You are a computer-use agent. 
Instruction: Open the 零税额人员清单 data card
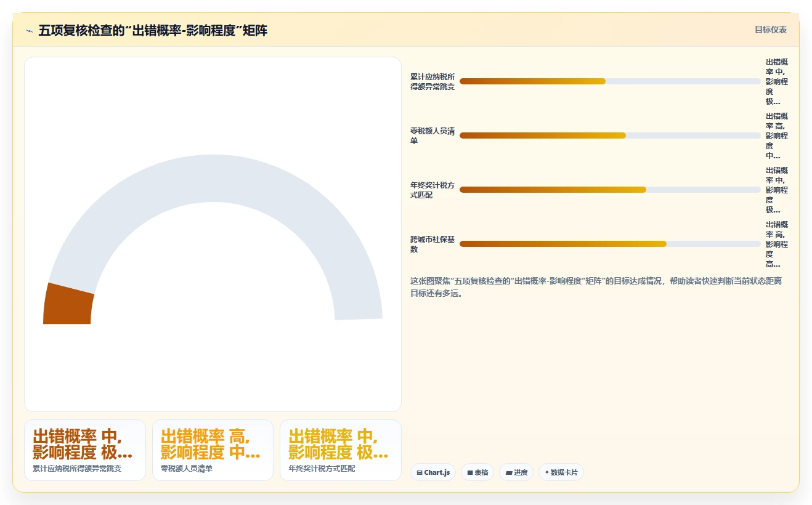click(x=213, y=450)
